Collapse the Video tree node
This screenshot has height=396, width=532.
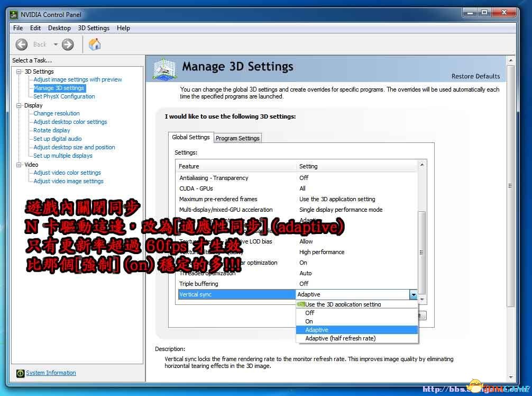tap(19, 165)
